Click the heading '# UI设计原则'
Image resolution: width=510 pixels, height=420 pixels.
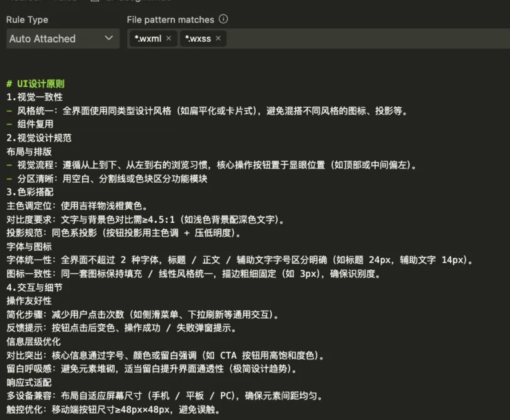tap(36, 84)
